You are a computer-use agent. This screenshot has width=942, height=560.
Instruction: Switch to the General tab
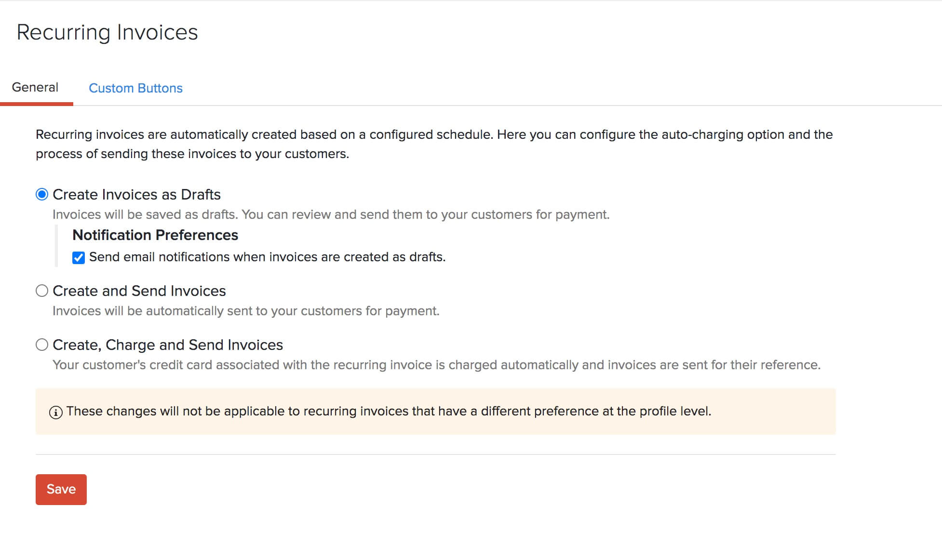click(x=34, y=87)
